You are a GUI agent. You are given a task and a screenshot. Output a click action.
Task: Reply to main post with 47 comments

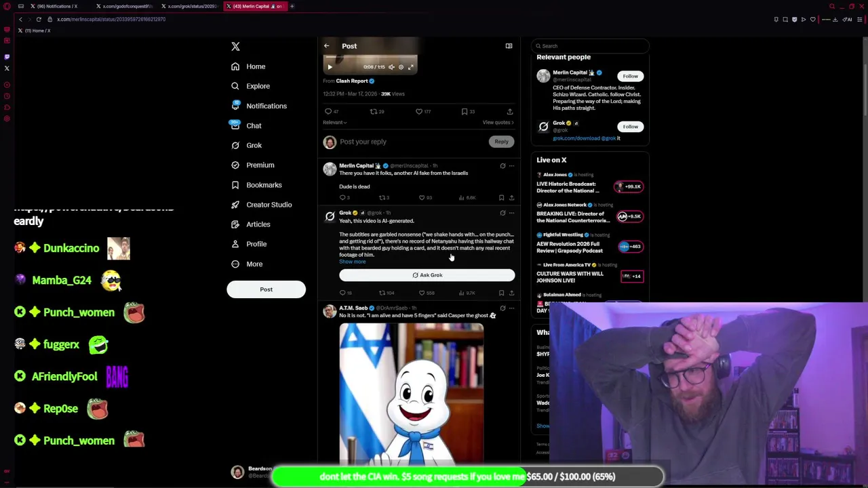(331, 111)
